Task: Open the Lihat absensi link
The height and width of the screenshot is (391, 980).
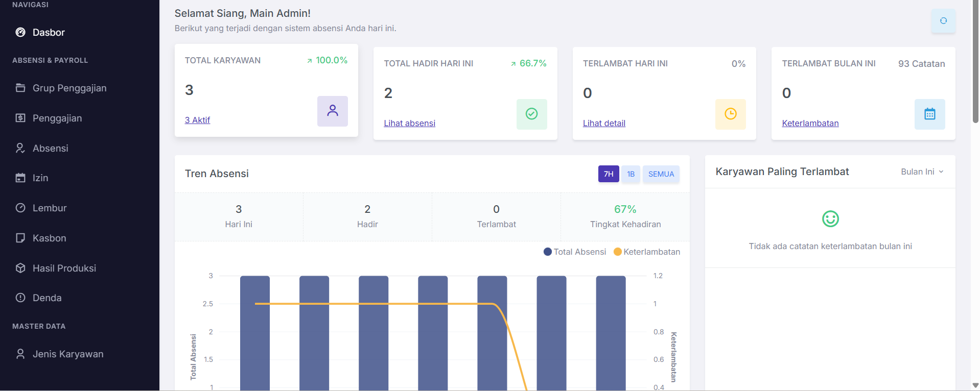Action: coord(409,123)
